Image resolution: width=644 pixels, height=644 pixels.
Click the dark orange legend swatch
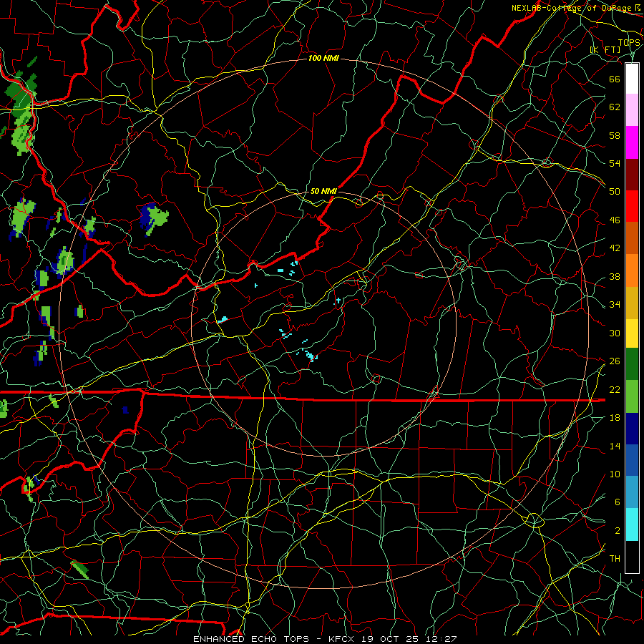632,238
